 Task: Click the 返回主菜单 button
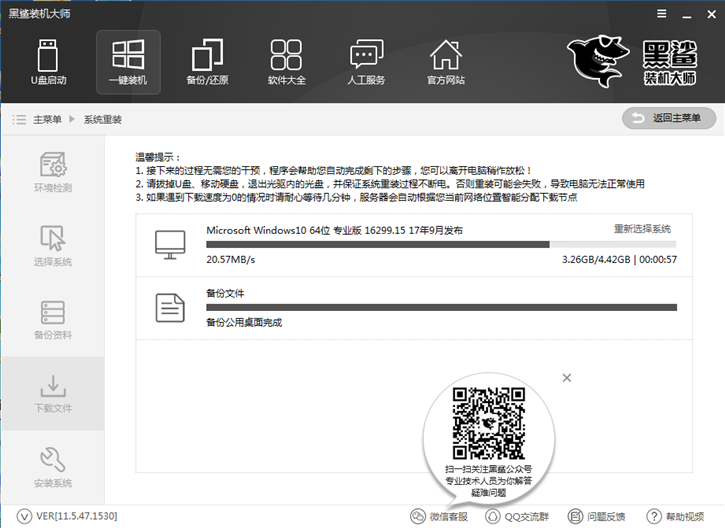tap(669, 118)
